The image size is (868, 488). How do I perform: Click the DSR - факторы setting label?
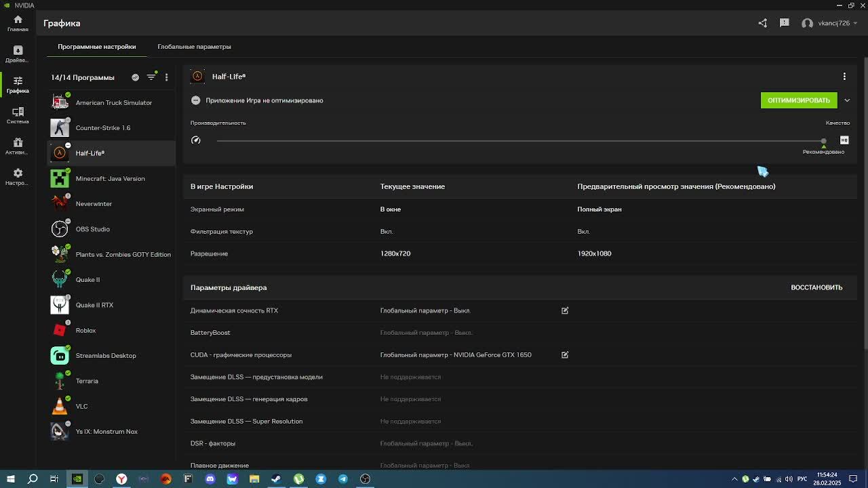213,443
